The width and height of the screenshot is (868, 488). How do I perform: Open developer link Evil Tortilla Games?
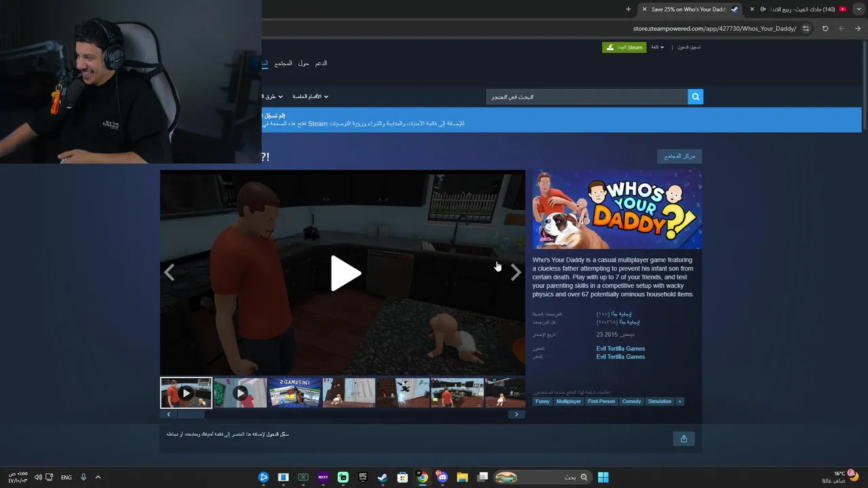620,348
